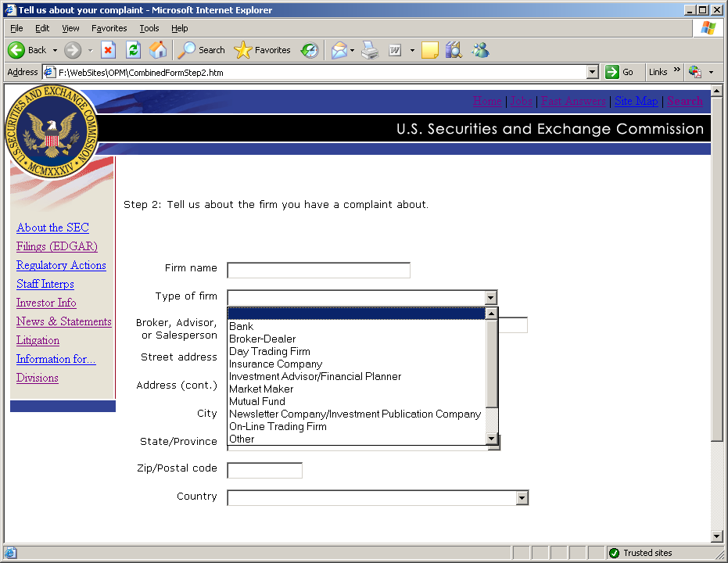Go to the Home page icon

[158, 50]
